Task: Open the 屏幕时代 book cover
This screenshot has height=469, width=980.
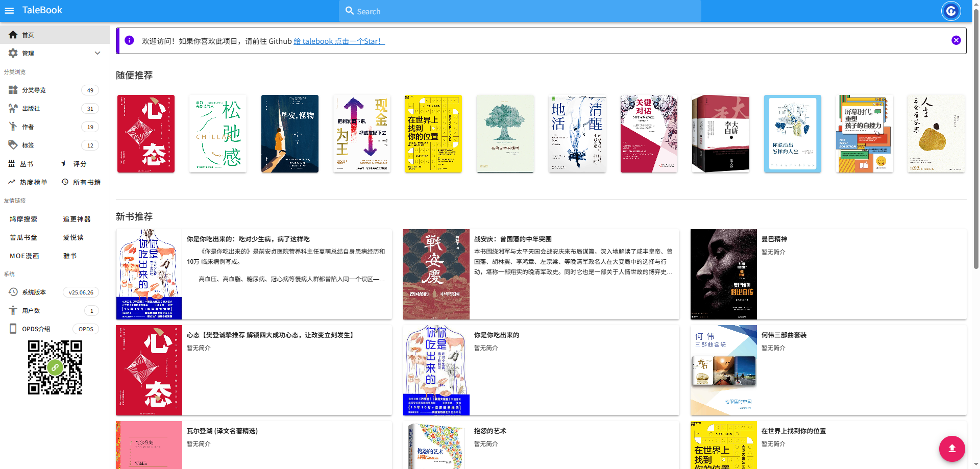Action: click(865, 134)
